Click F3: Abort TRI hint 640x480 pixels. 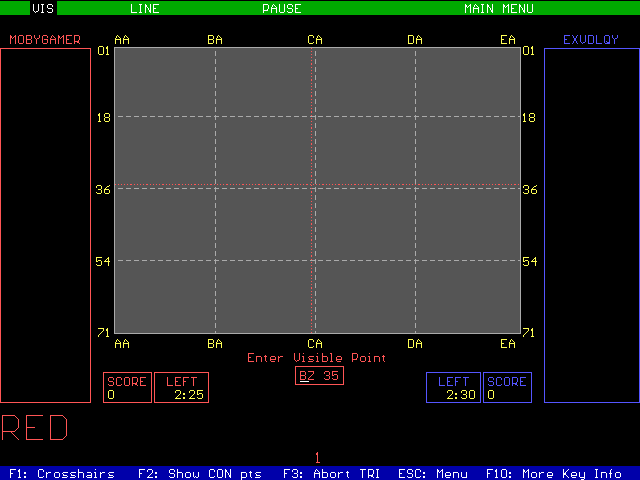(x=331, y=473)
